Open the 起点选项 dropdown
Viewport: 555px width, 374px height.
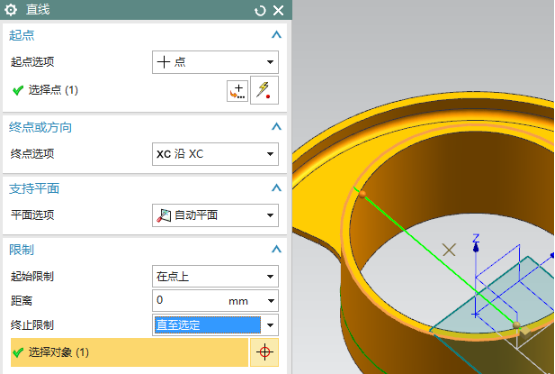(215, 62)
